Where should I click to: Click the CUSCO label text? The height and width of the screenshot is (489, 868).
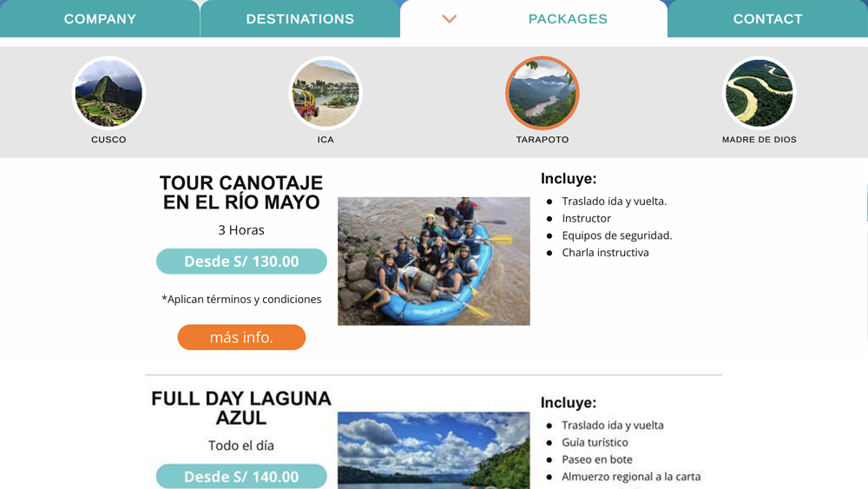click(108, 140)
